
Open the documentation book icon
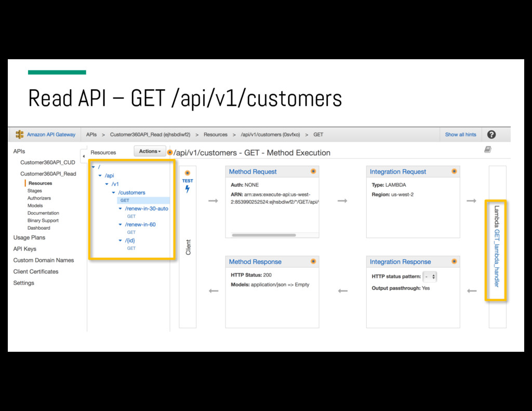tap(487, 149)
